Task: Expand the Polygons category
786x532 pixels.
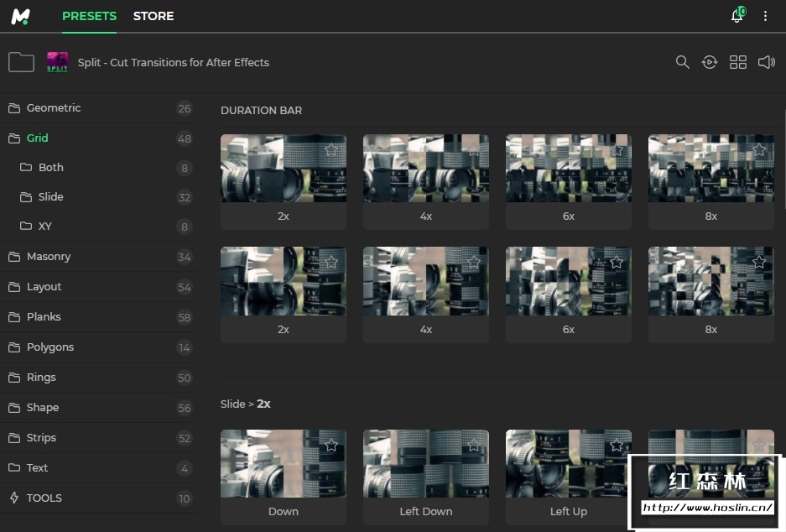Action: [x=98, y=347]
